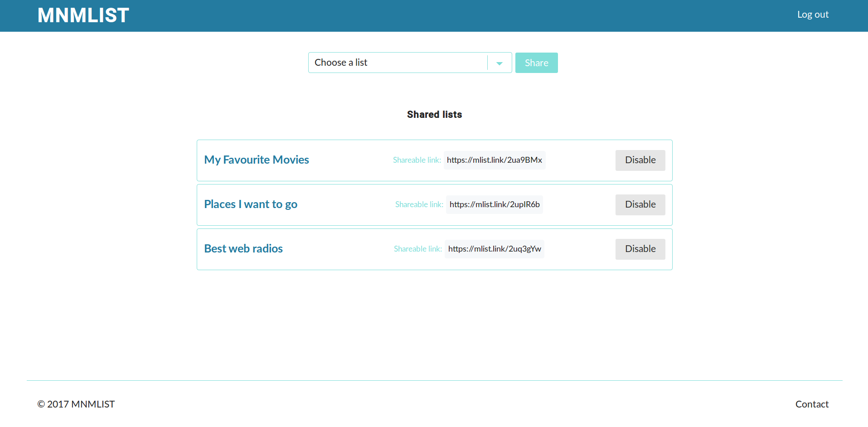Screen dimensions: 868x427
Task: Open the MNMLIST home logo
Action: pos(83,15)
